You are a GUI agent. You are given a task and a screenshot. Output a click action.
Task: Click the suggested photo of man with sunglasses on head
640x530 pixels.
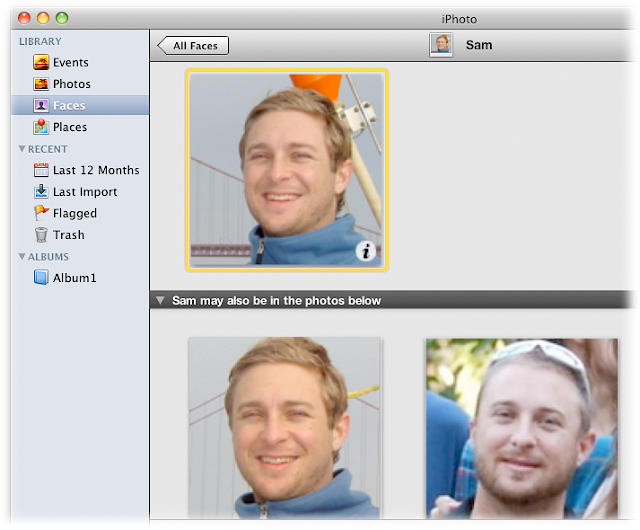click(x=522, y=428)
